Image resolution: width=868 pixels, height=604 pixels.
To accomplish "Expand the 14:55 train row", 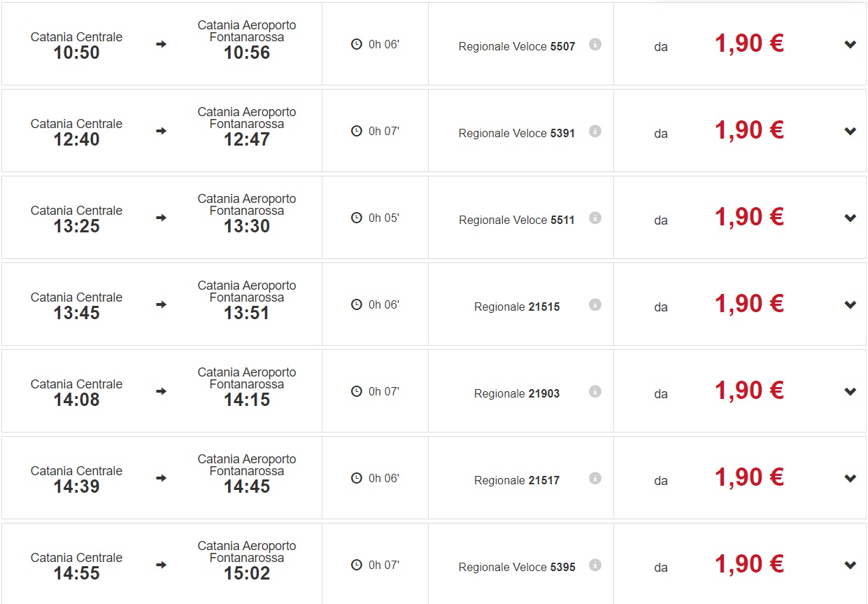I will click(850, 566).
